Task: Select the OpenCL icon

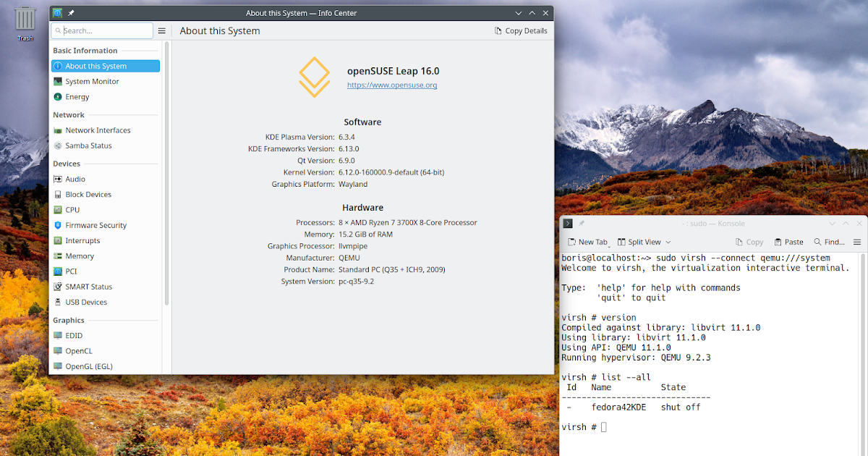Action: [x=59, y=351]
